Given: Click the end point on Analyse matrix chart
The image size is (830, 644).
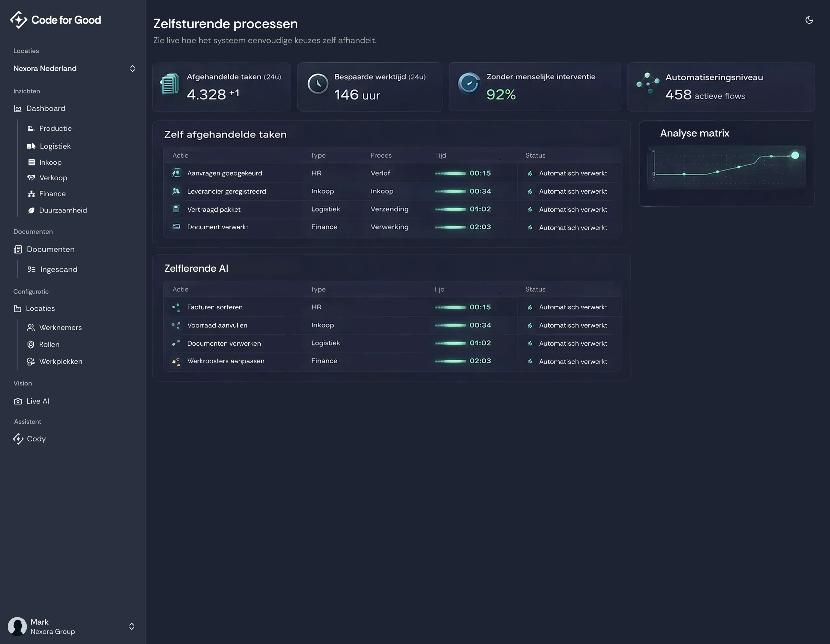Looking at the screenshot, I should [x=795, y=155].
